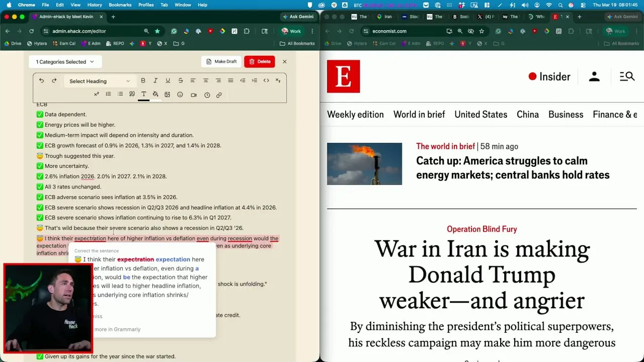Click the blockquote icon in toolbar
Image resolution: width=644 pixels, height=362 pixels.
[x=132, y=94]
